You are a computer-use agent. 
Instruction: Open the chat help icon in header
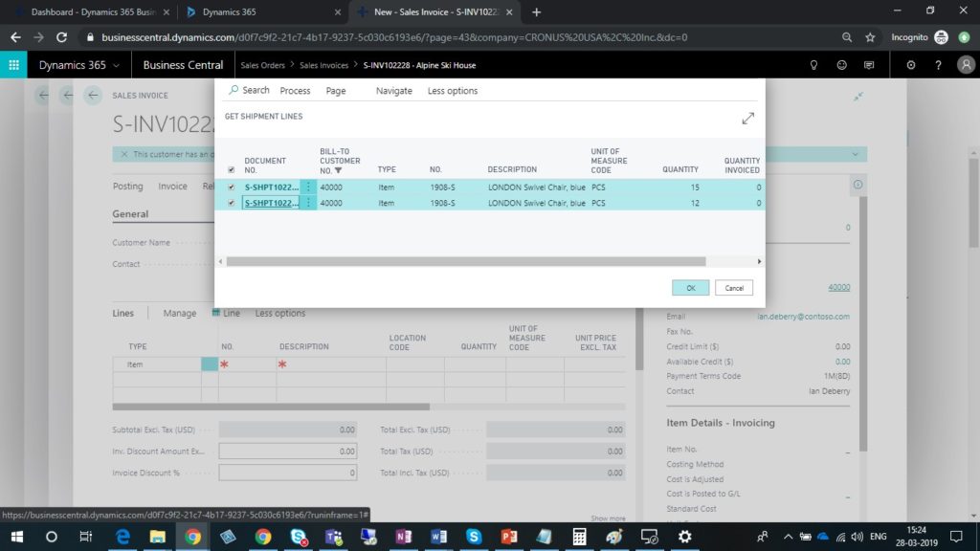tap(869, 65)
